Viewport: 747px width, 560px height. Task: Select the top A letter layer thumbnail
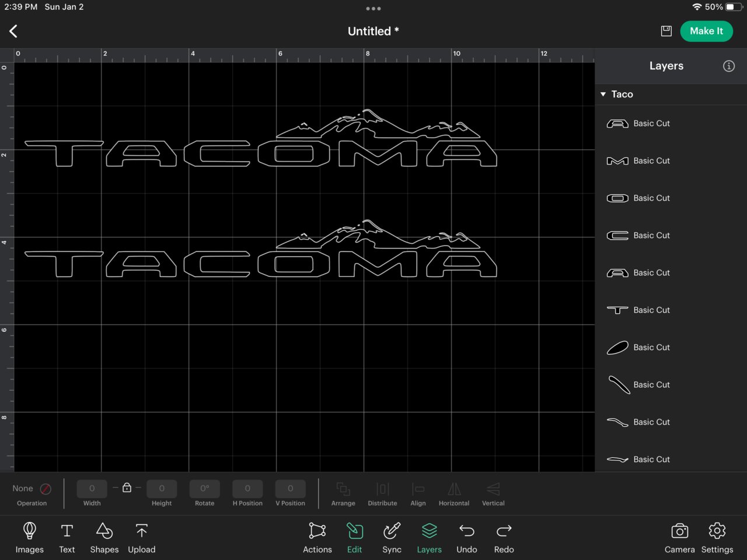pos(617,124)
